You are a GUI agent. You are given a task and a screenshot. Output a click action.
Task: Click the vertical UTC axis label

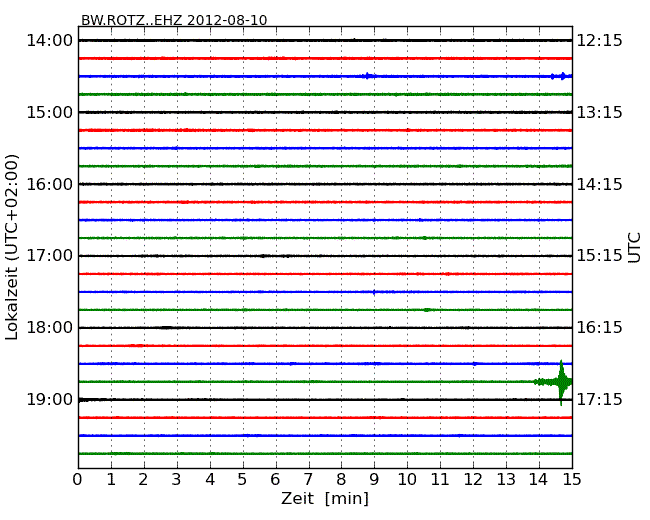coord(634,248)
